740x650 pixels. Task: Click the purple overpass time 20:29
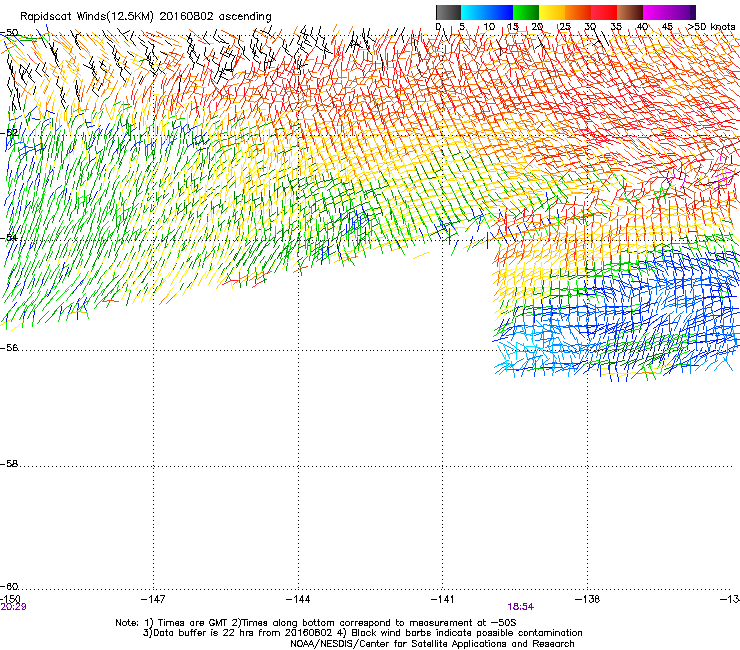tap(13, 607)
